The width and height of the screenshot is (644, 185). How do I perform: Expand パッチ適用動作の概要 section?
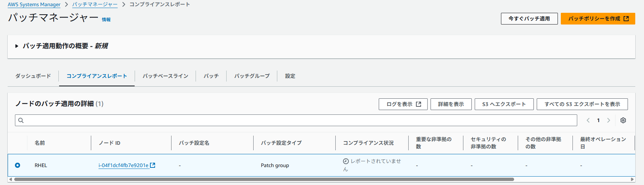(17, 46)
